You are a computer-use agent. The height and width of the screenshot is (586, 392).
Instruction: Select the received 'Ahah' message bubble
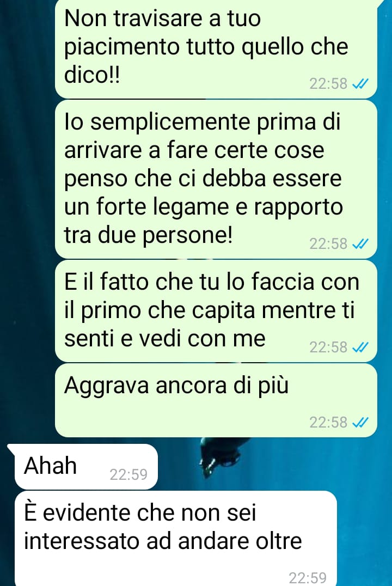tap(85, 467)
